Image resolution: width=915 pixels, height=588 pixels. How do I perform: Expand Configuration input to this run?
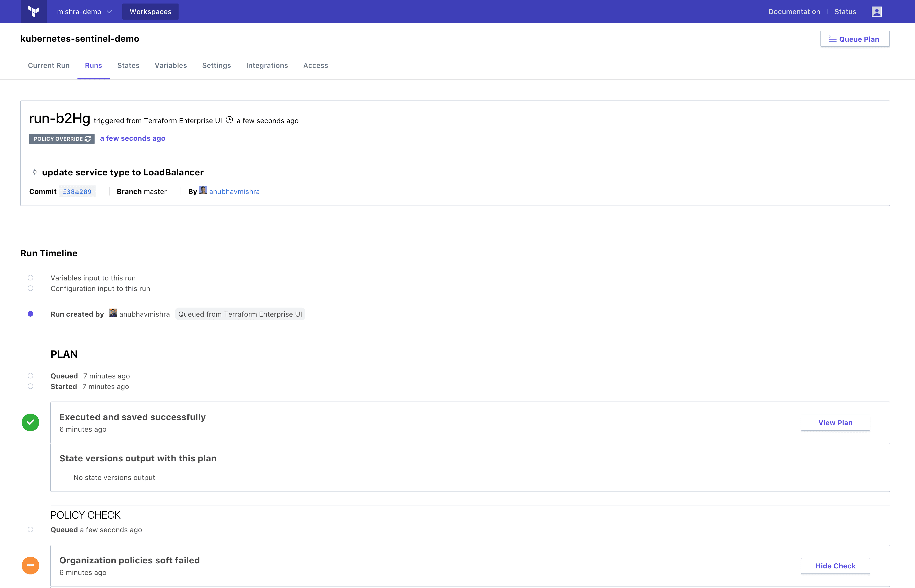100,289
